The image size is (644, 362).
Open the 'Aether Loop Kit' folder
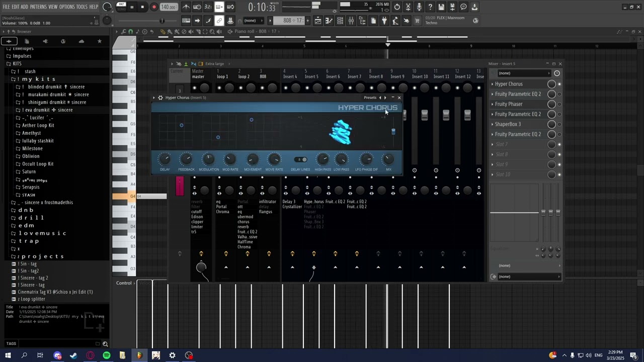click(38, 125)
